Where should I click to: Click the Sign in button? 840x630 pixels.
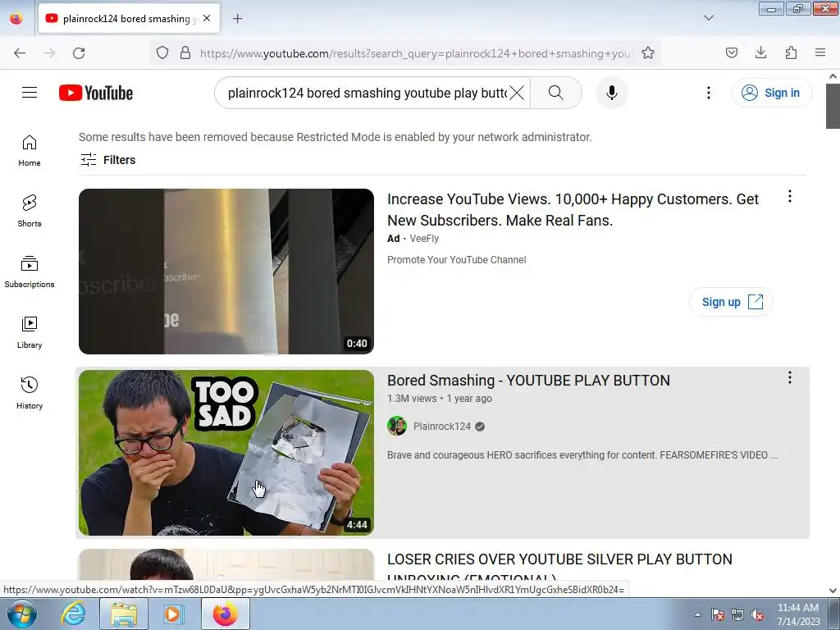[772, 93]
